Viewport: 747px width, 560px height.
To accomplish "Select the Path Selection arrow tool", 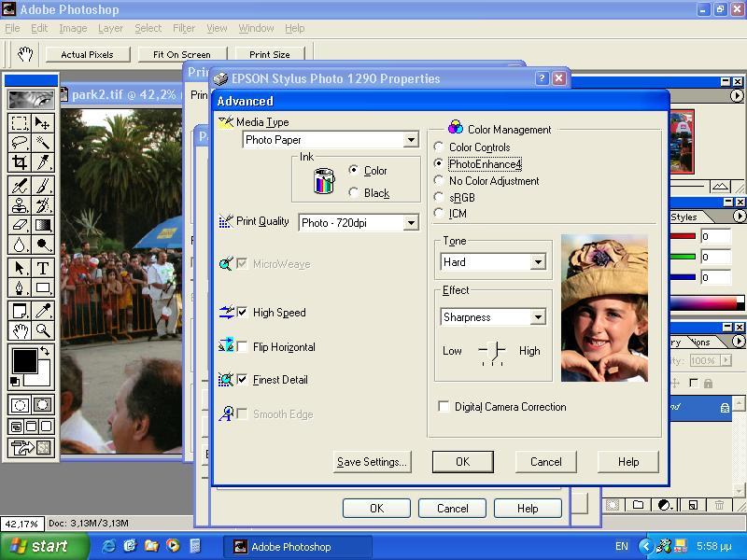I will coord(20,268).
